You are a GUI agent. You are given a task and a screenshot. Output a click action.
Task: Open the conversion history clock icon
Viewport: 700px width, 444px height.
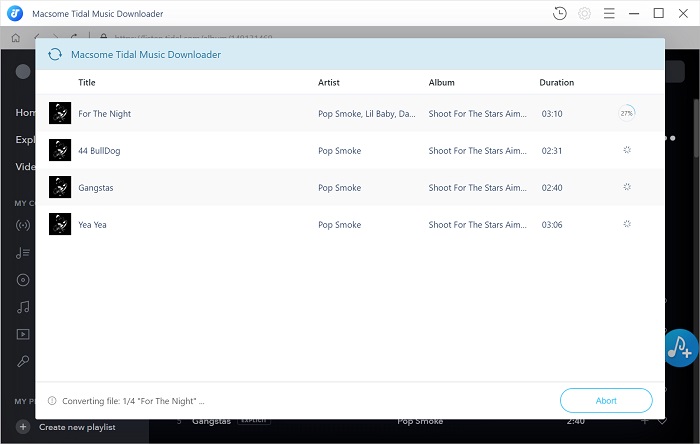pos(559,13)
